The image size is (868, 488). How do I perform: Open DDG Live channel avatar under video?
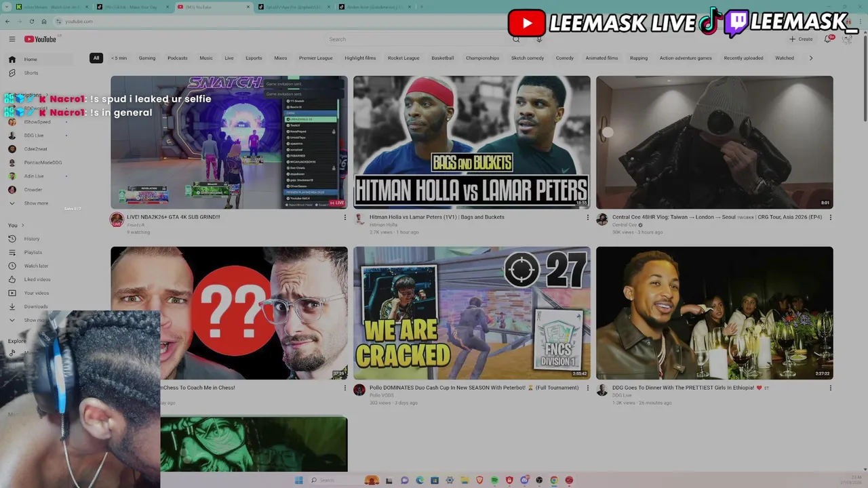coord(602,390)
